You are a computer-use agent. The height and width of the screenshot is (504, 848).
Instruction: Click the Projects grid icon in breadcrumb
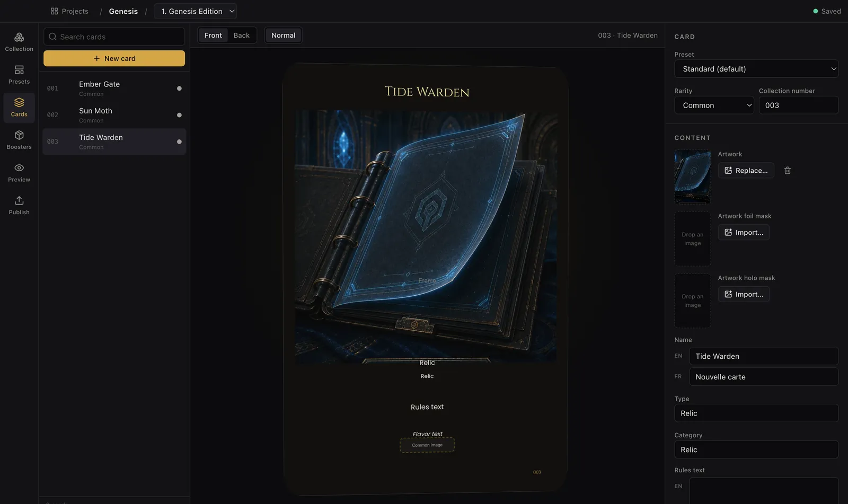click(54, 11)
